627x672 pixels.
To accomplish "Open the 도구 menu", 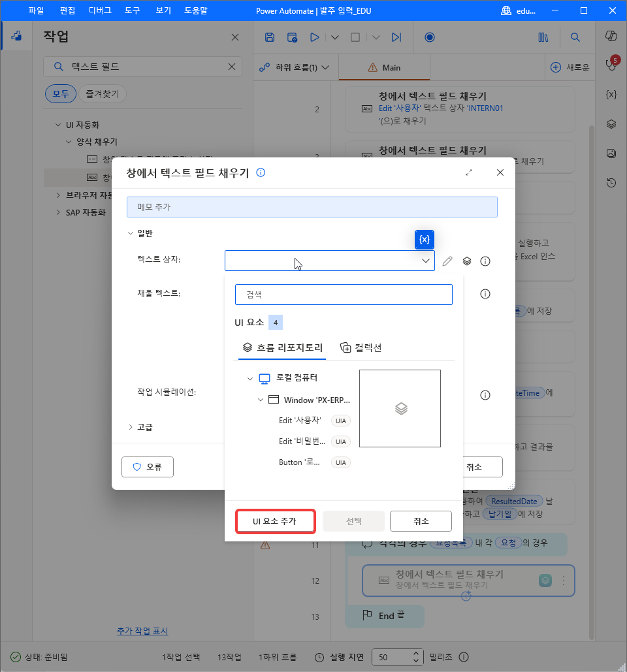I will [x=132, y=10].
